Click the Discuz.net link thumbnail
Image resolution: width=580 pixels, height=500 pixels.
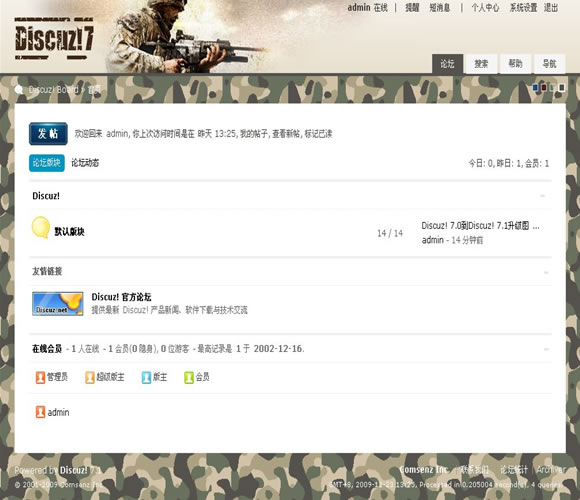[x=58, y=304]
